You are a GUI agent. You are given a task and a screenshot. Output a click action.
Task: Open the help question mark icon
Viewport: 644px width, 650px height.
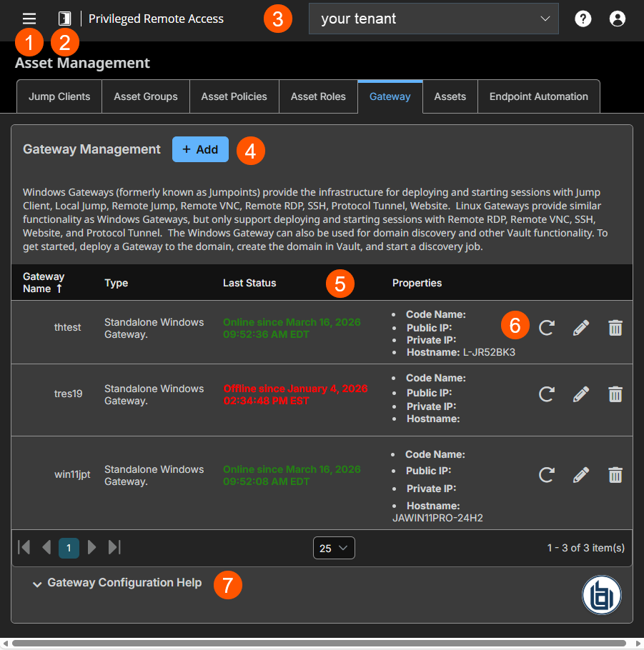(x=583, y=19)
